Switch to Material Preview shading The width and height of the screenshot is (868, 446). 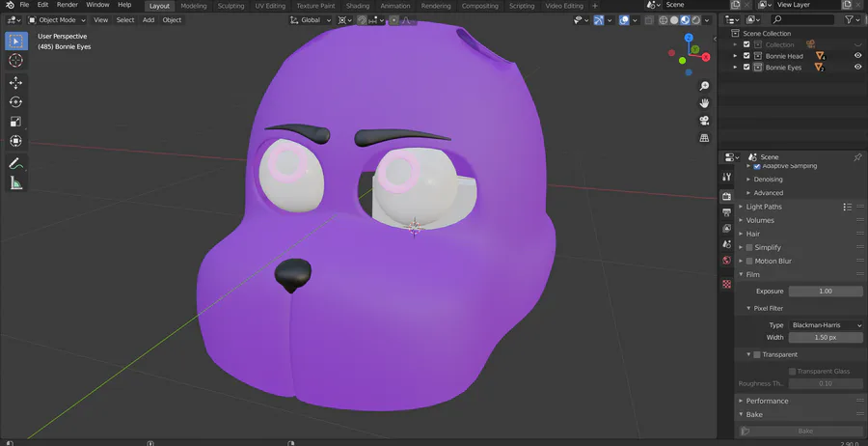(686, 20)
